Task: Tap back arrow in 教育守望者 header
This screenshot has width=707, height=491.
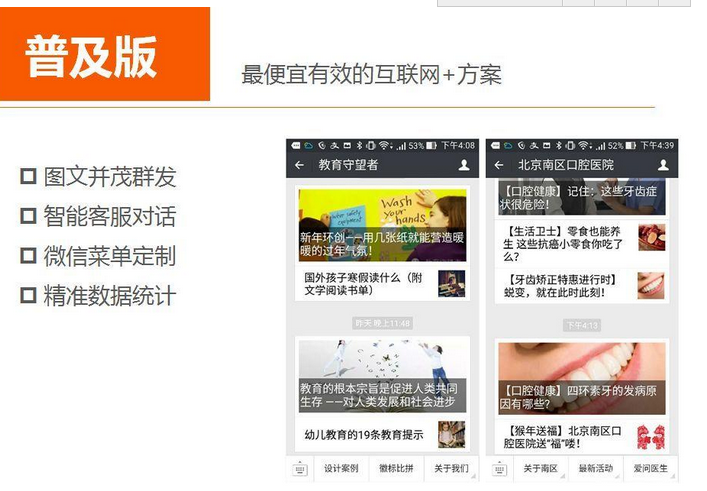Action: pos(299,165)
